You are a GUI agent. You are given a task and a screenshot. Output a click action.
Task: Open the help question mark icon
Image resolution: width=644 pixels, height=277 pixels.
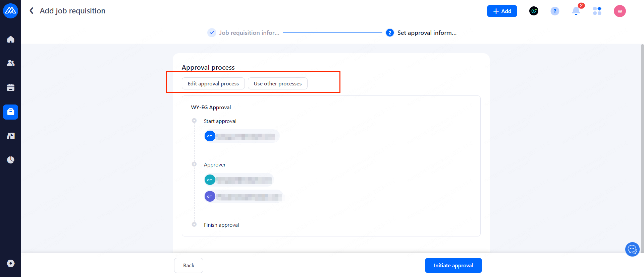[555, 11]
